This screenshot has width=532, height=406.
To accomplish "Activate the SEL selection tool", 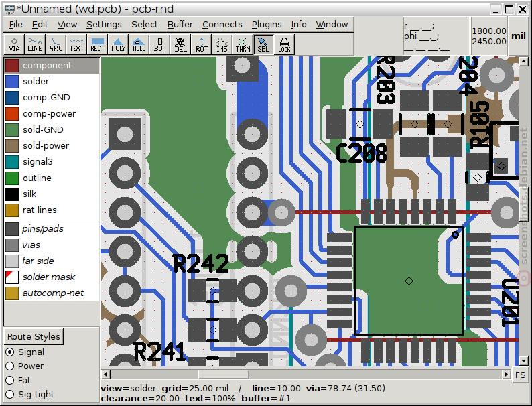I will [263, 44].
